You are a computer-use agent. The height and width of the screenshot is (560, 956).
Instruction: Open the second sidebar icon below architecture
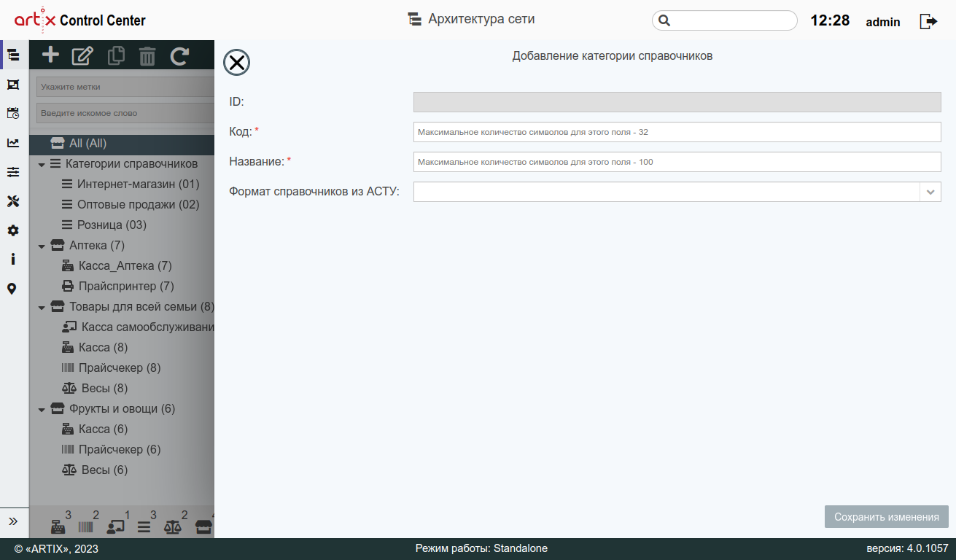tap(13, 85)
